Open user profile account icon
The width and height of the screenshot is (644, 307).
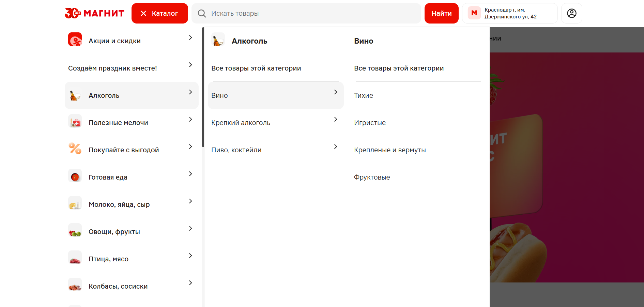571,13
